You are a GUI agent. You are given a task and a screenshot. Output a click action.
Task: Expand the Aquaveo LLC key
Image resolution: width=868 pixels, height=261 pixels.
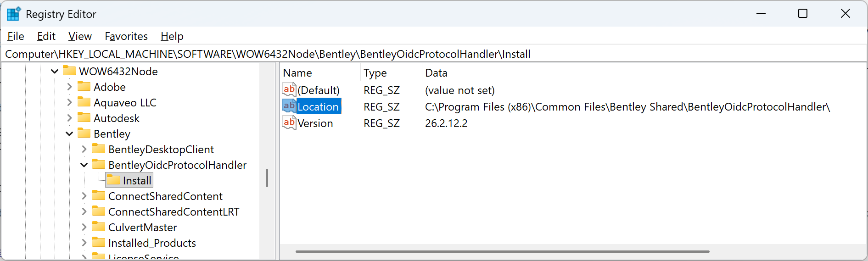tap(69, 102)
